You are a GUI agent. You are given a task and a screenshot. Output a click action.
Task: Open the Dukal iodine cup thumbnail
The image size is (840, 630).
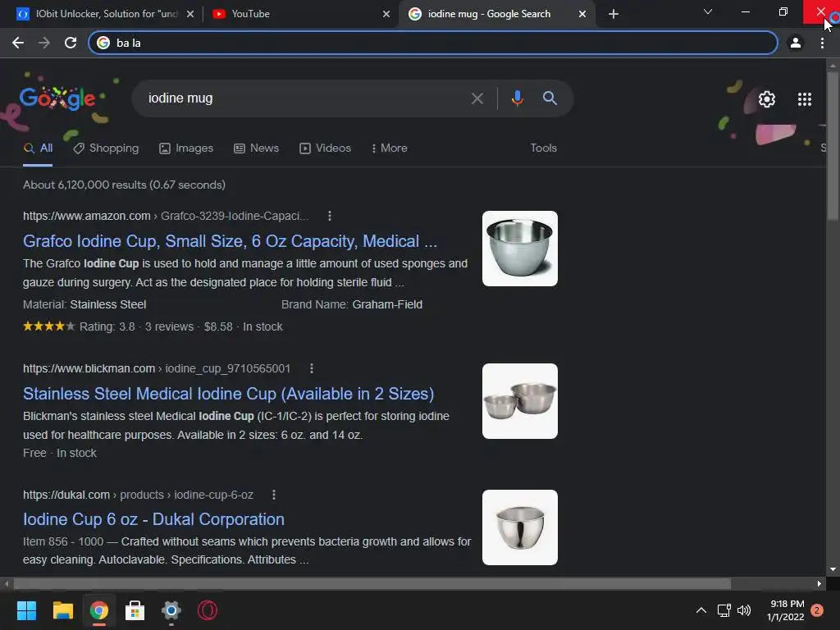coord(519,527)
